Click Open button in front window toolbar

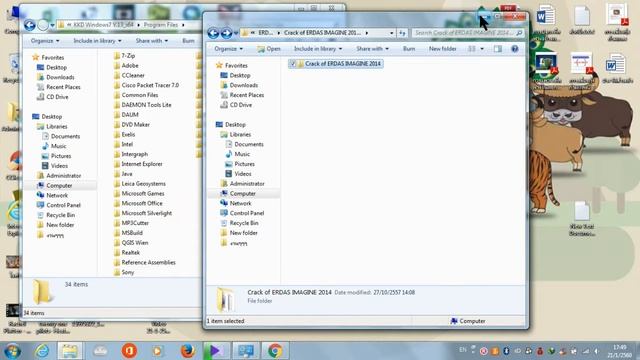269,49
